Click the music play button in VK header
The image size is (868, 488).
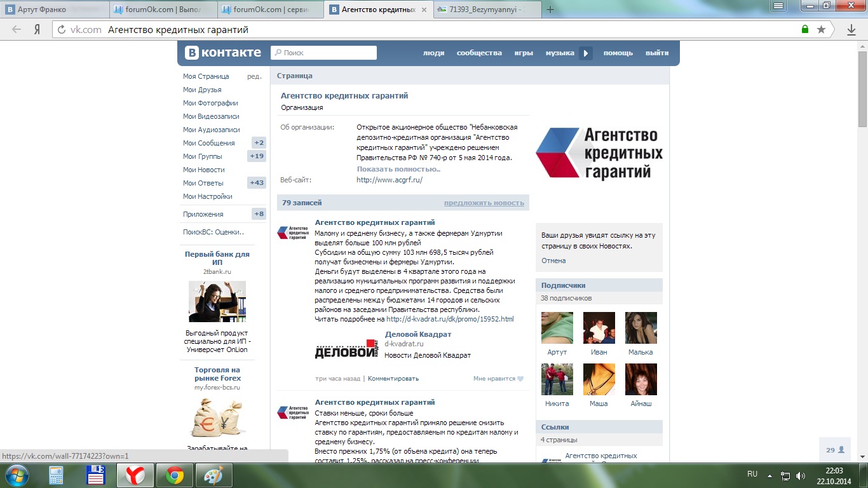tap(586, 53)
